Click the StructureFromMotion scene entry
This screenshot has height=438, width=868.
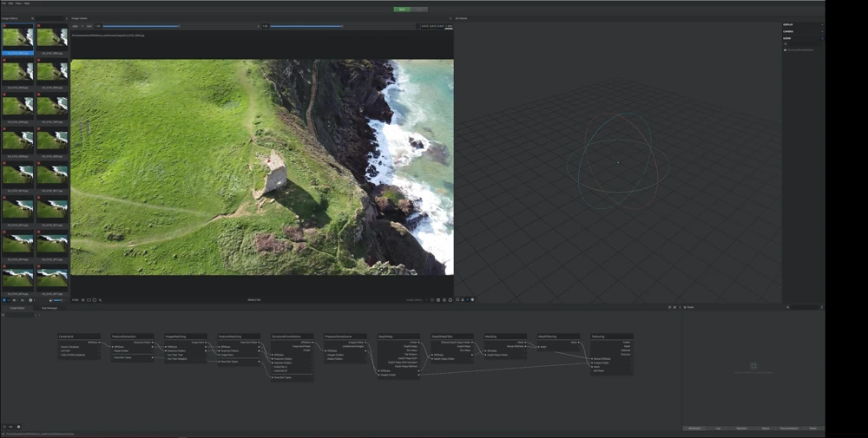click(800, 49)
